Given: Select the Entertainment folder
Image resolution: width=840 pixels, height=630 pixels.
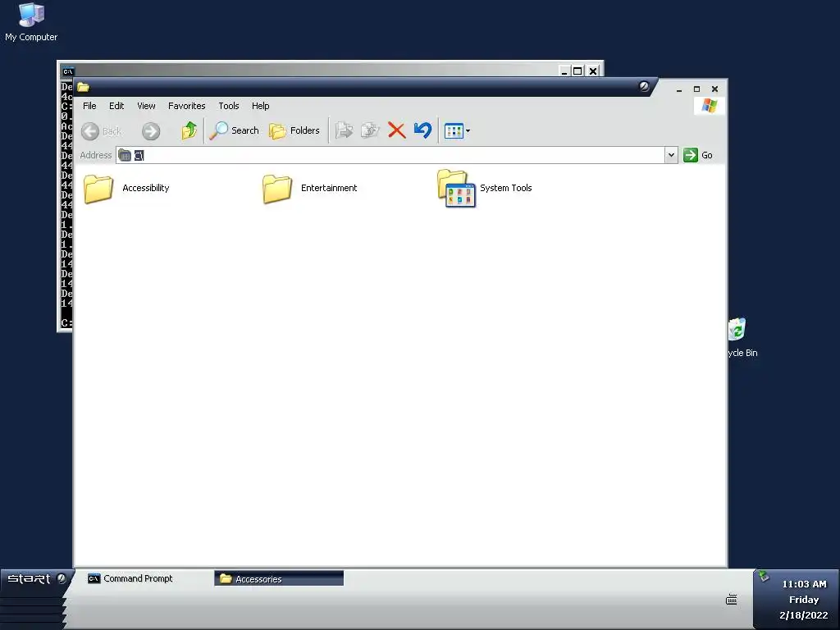Looking at the screenshot, I should pos(309,189).
